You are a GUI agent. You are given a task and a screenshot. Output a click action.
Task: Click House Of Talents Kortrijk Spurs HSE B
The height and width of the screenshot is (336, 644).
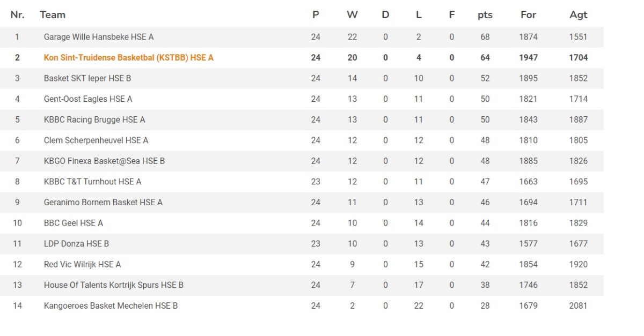click(x=114, y=285)
